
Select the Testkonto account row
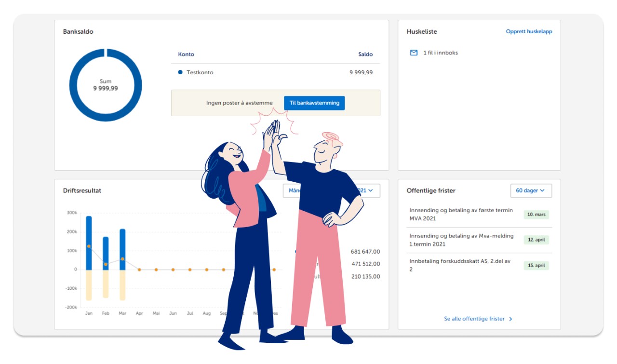[x=275, y=72]
